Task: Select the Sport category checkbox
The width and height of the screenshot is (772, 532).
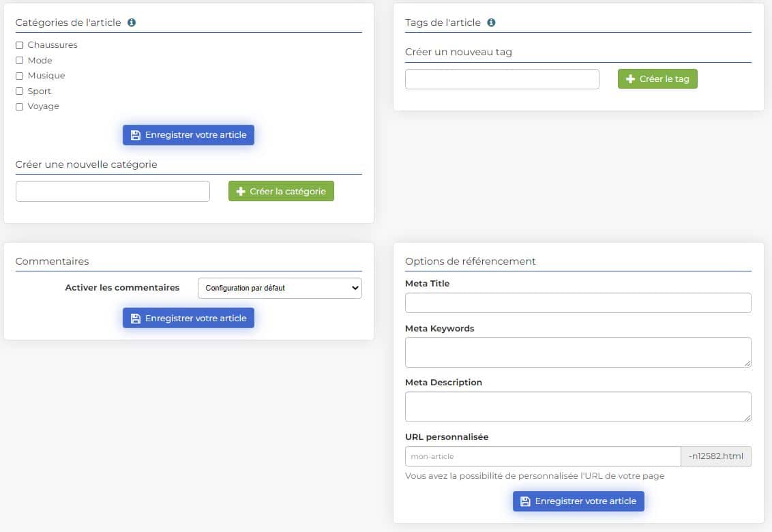Action: pos(20,91)
